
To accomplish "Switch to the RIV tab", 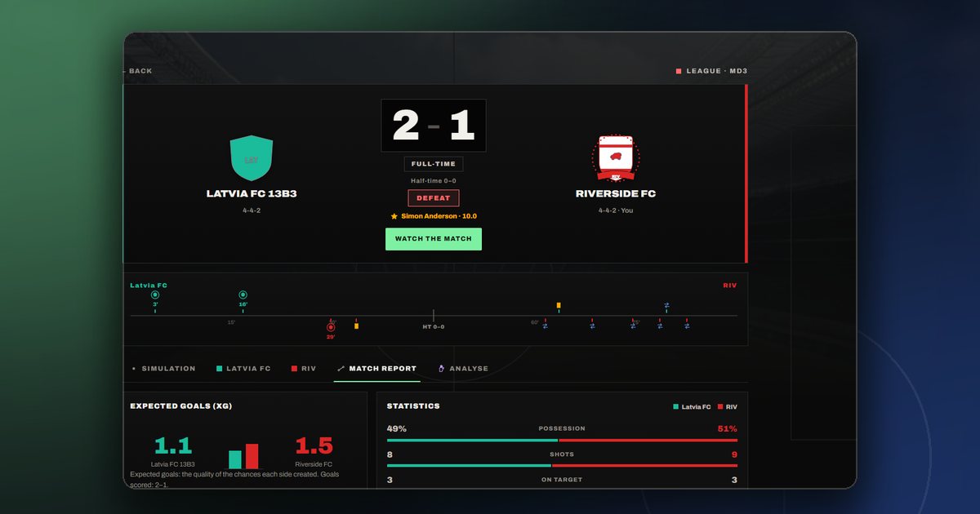I will [304, 369].
